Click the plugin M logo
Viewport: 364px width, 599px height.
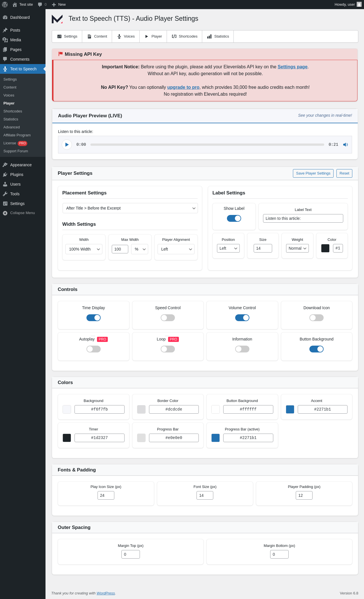(57, 19)
